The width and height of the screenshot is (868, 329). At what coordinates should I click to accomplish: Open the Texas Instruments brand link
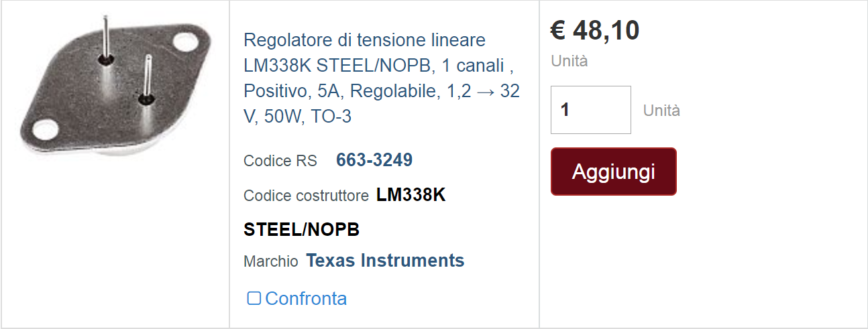tap(385, 261)
